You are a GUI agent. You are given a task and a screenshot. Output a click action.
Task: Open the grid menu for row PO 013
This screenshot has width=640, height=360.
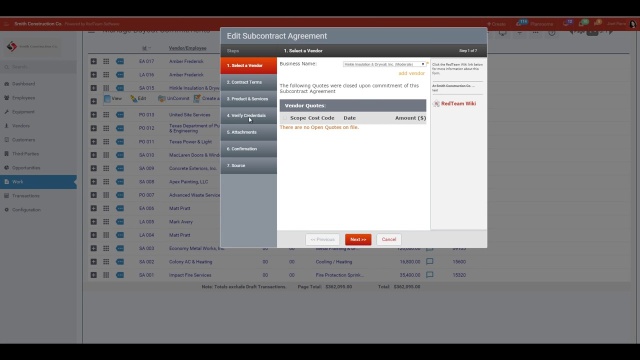(x=106, y=115)
